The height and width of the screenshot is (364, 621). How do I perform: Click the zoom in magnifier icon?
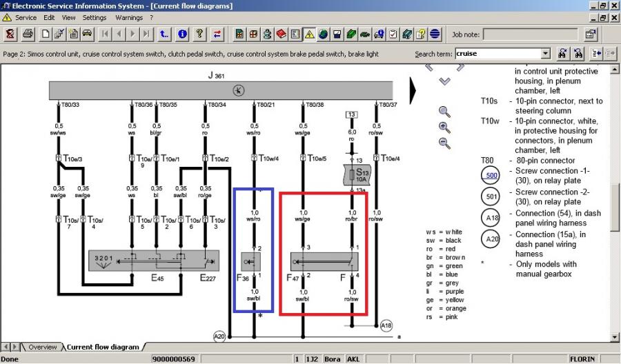pyautogui.click(x=444, y=127)
